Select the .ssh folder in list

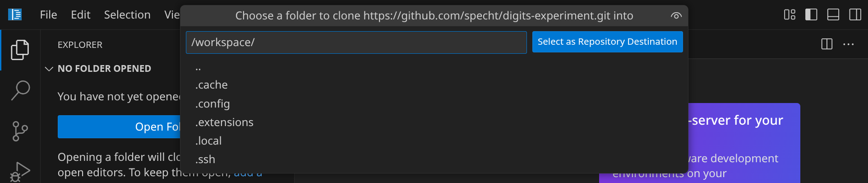point(205,160)
